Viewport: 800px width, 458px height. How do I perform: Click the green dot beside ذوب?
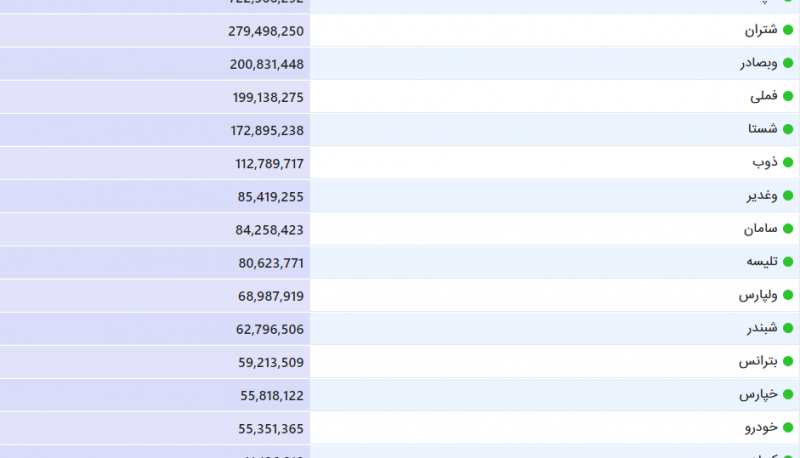coord(788,163)
